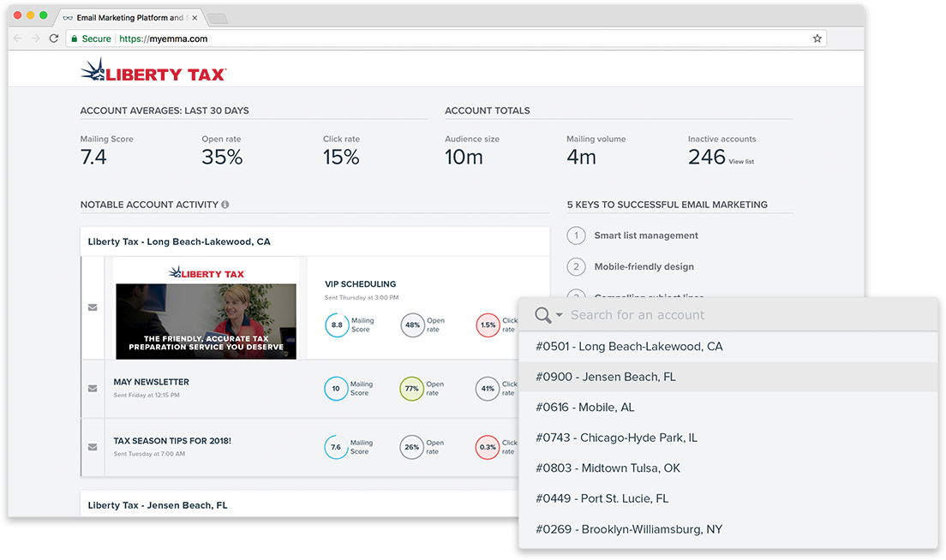Open View list for inactive accounts
The image size is (946, 560).
click(x=741, y=162)
